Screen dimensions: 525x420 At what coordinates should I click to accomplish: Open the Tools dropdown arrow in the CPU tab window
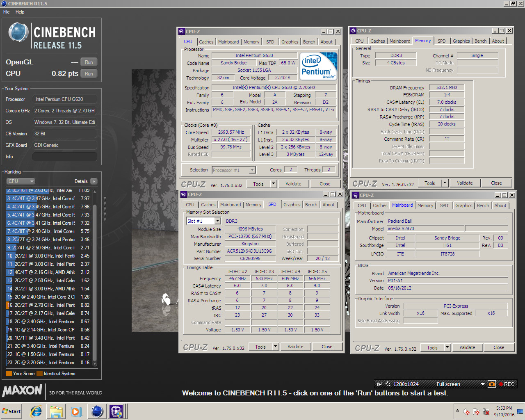[x=274, y=184]
